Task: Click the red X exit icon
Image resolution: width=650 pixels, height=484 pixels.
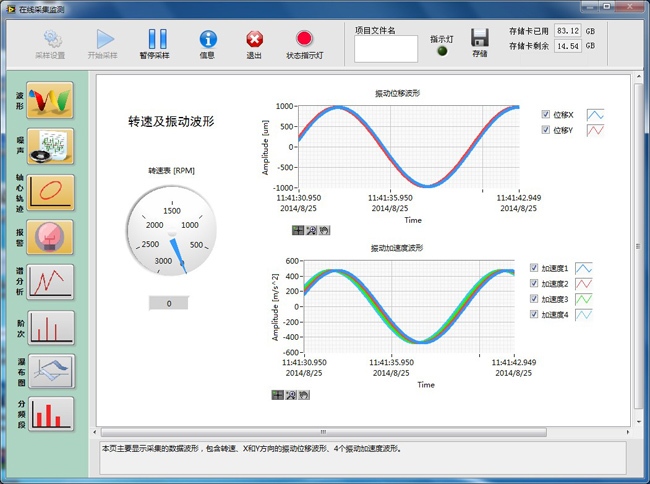Action: (x=255, y=39)
